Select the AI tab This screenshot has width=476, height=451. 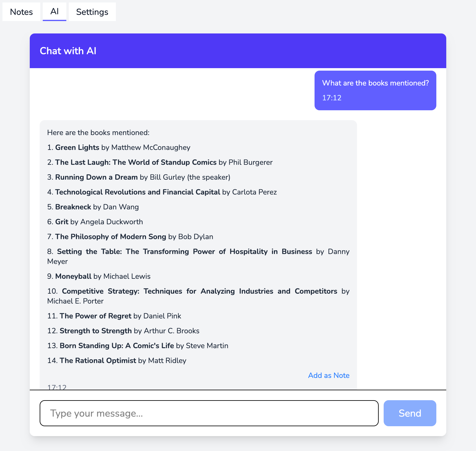pos(55,12)
